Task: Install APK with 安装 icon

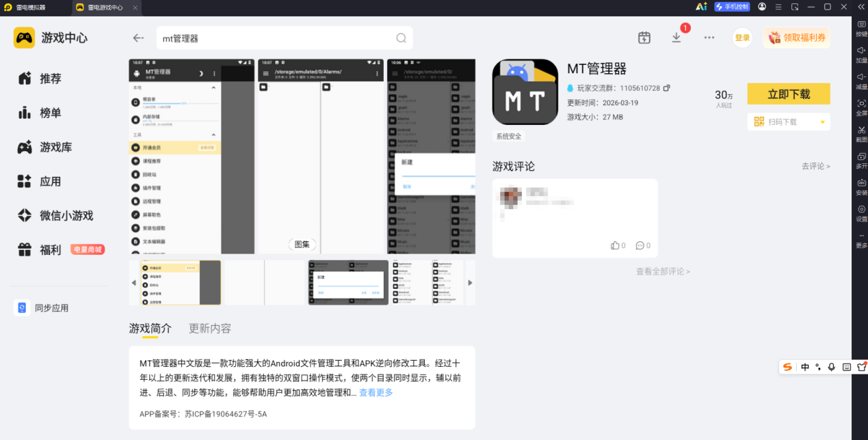Action: click(x=861, y=187)
